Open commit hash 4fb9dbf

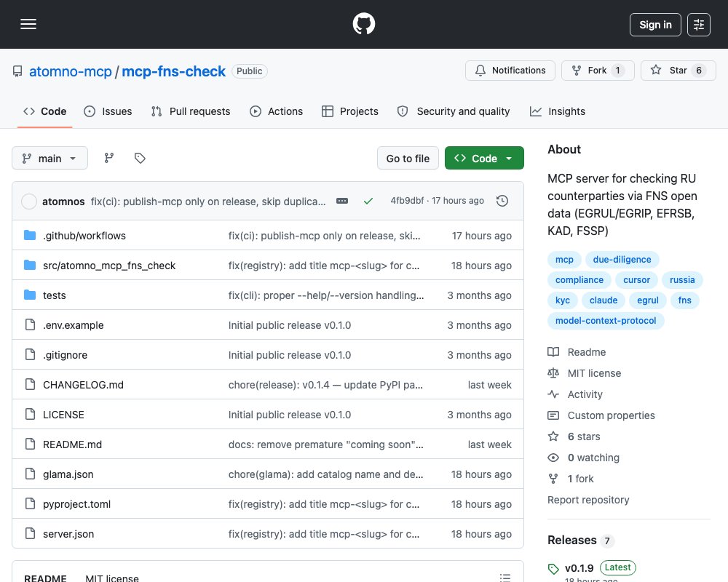point(407,201)
